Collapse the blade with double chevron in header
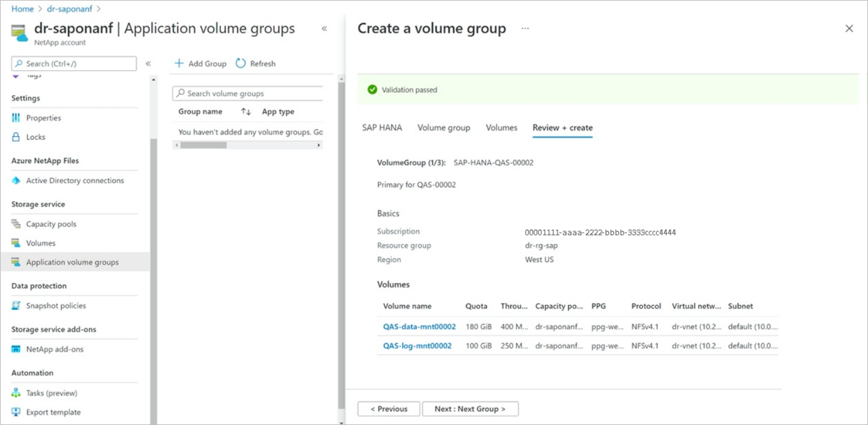Image resolution: width=868 pixels, height=425 pixels. [324, 28]
